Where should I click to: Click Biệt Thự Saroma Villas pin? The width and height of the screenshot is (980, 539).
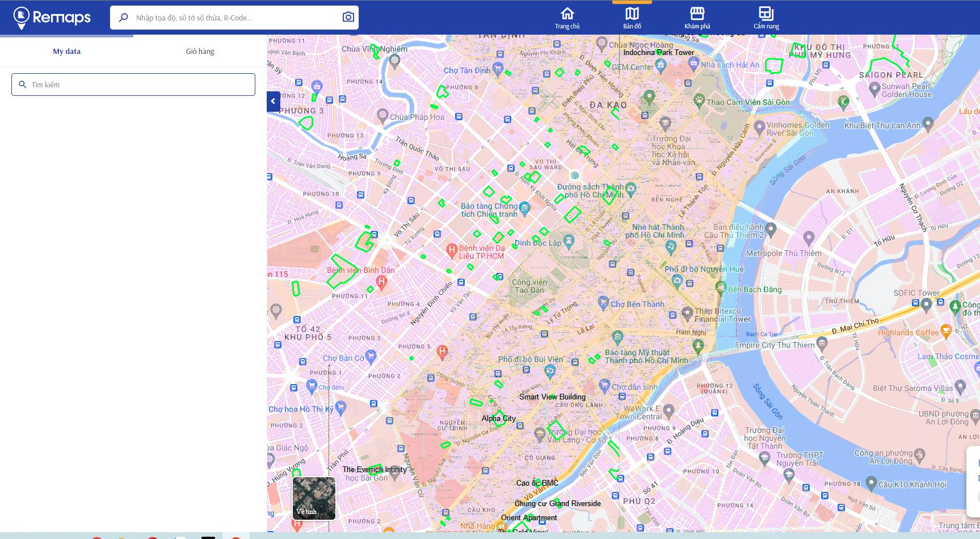960,387
